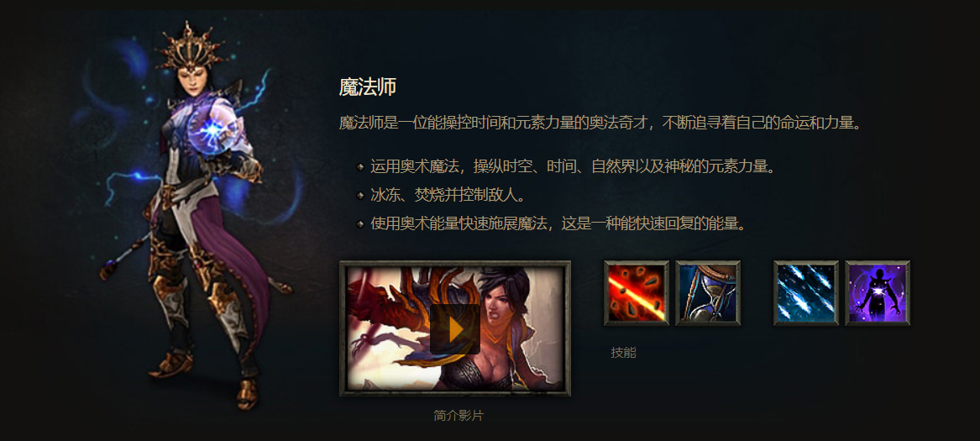Select the blue ice shards Blizzard skill icon
This screenshot has height=441, width=980.
click(x=806, y=293)
